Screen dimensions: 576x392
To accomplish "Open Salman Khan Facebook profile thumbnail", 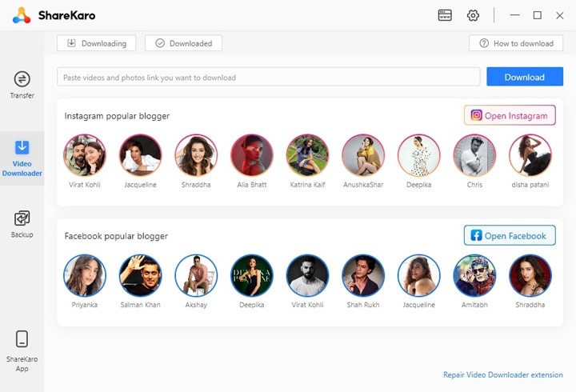I will pyautogui.click(x=140, y=275).
